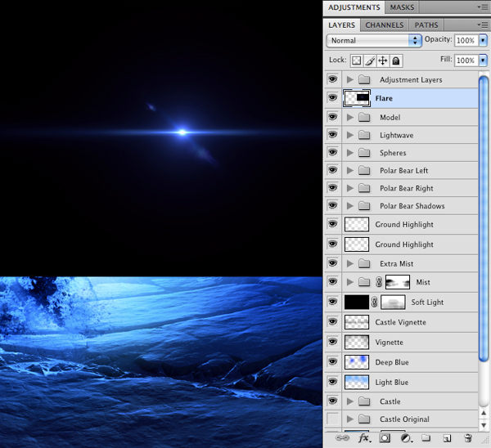Screen dimensions: 491x448
Task: Click the Opacity value field
Action: 466,40
